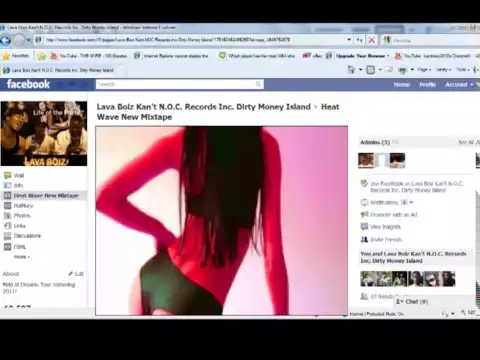Click the Facebook Search field

[x=180, y=84]
